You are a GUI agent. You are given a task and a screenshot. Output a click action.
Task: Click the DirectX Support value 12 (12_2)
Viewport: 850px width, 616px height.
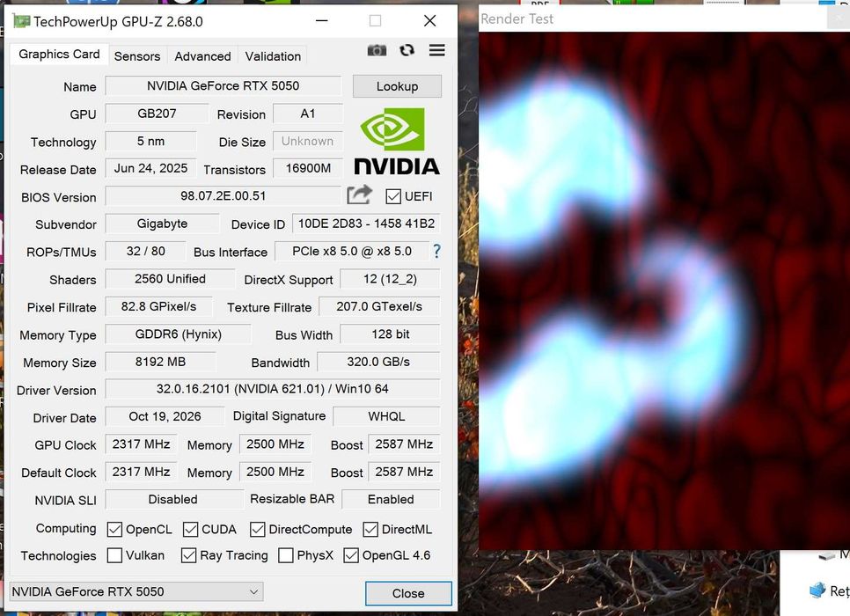pos(391,279)
